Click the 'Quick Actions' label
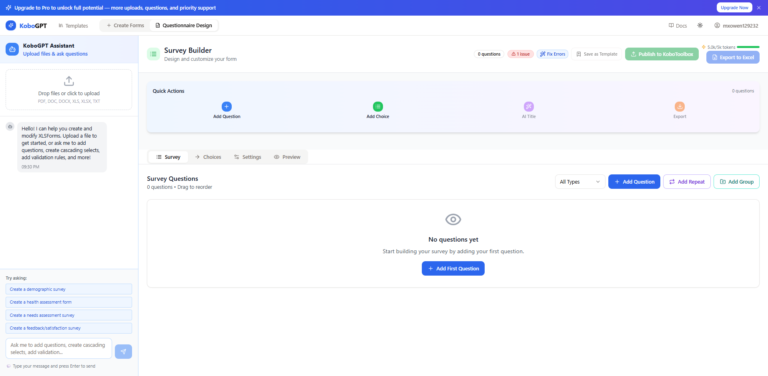 click(x=168, y=91)
